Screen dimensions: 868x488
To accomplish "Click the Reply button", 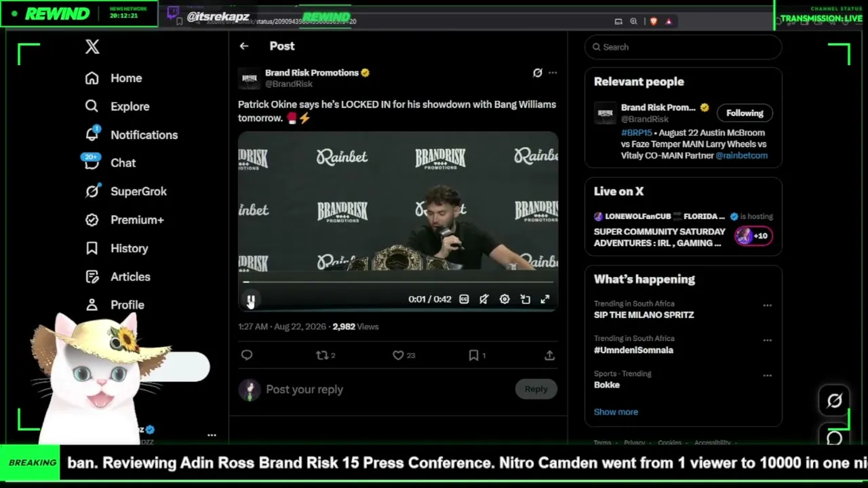I will (x=536, y=389).
